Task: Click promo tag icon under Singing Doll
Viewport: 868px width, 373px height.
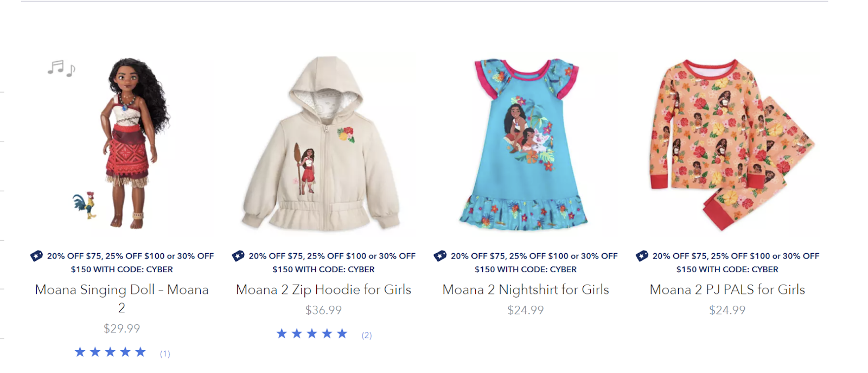Action: (x=36, y=256)
